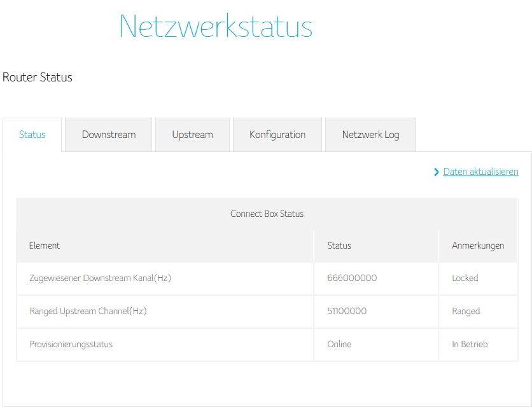Click the Router Status heading
Viewport: 532px width, 407px height.
(x=38, y=78)
